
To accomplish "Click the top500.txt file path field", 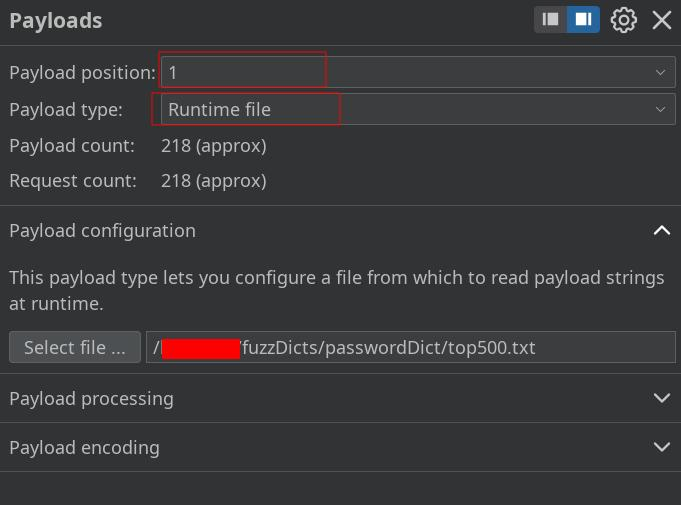I will pyautogui.click(x=410, y=347).
